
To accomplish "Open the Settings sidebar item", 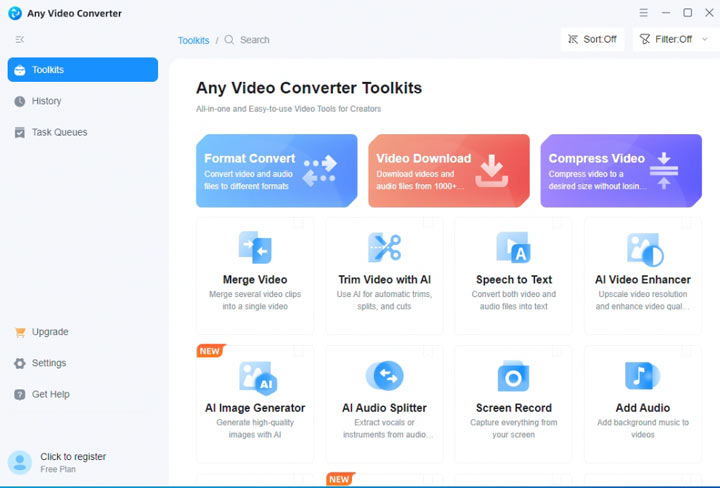I will coord(83,363).
